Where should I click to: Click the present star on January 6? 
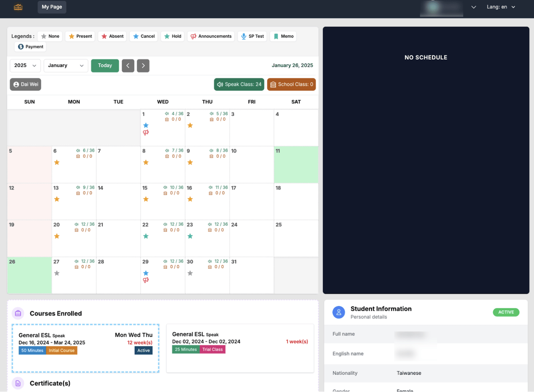click(57, 162)
